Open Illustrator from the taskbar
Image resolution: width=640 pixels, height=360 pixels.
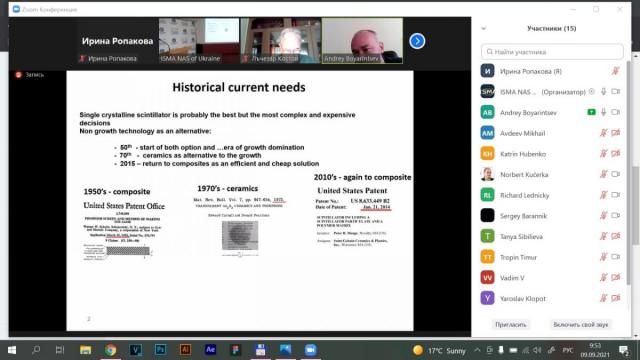[185, 350]
